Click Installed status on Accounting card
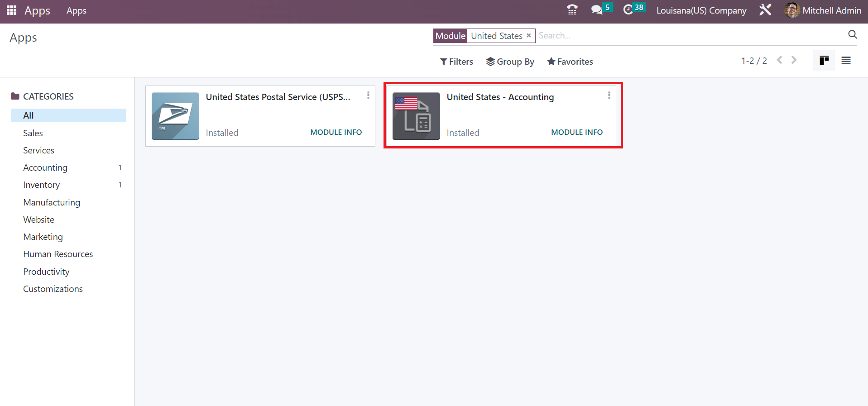Image resolution: width=868 pixels, height=406 pixels. click(x=463, y=133)
